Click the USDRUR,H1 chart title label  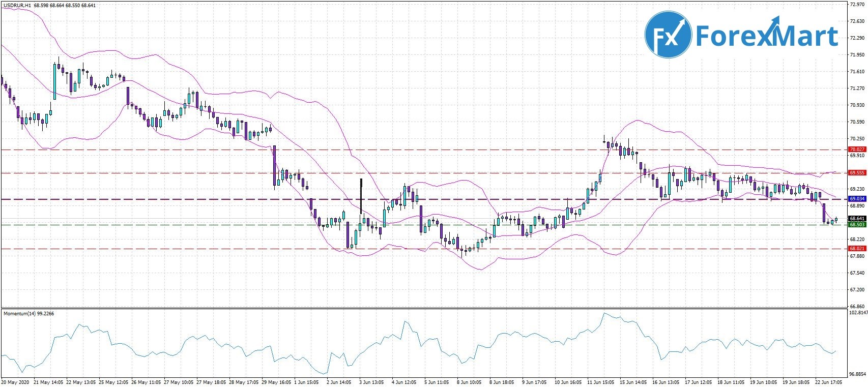[x=17, y=6]
